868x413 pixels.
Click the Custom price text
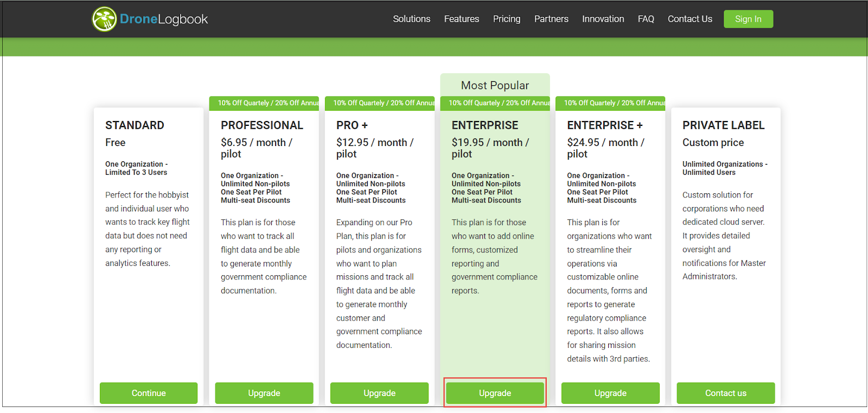click(713, 142)
